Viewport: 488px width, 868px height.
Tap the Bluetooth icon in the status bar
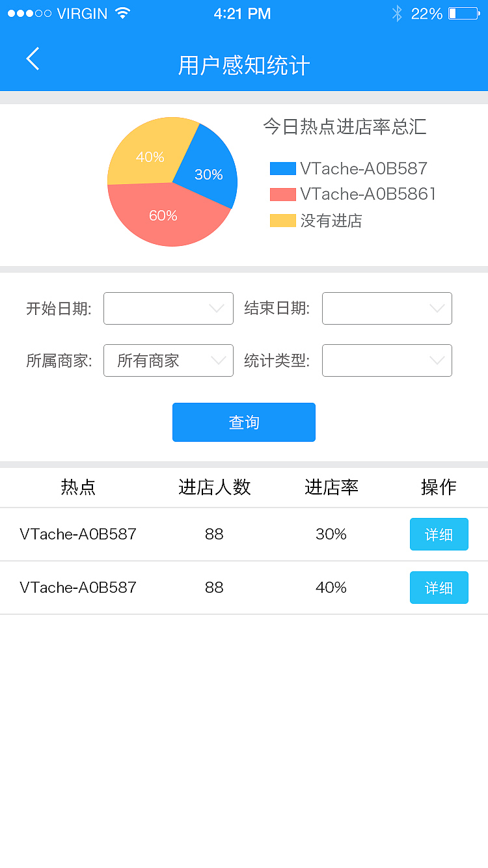pos(397,13)
